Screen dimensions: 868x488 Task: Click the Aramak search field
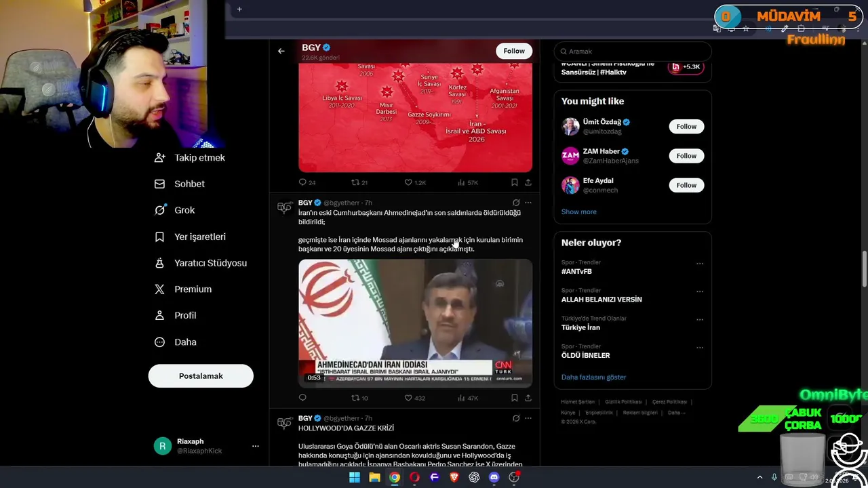(633, 52)
